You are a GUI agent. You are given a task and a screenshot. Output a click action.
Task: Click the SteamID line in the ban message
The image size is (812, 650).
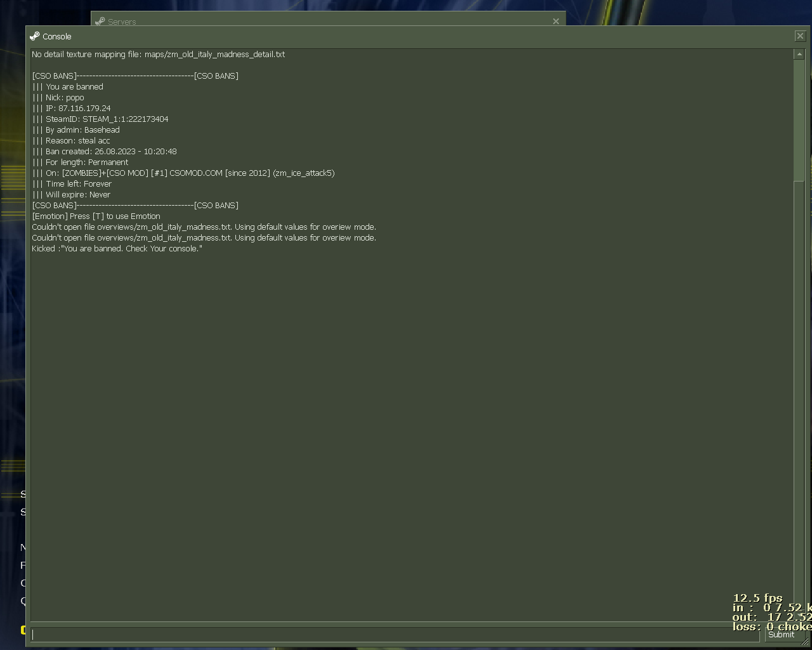click(107, 119)
